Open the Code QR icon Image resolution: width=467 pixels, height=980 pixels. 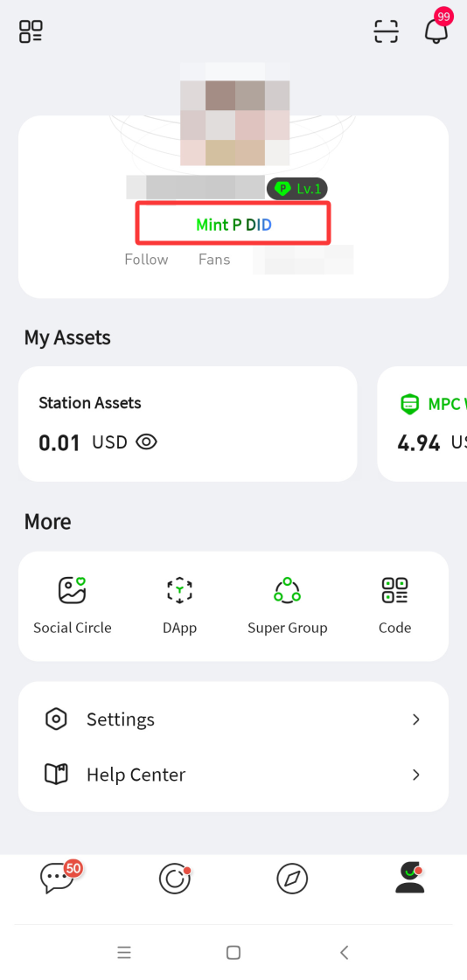pos(395,606)
